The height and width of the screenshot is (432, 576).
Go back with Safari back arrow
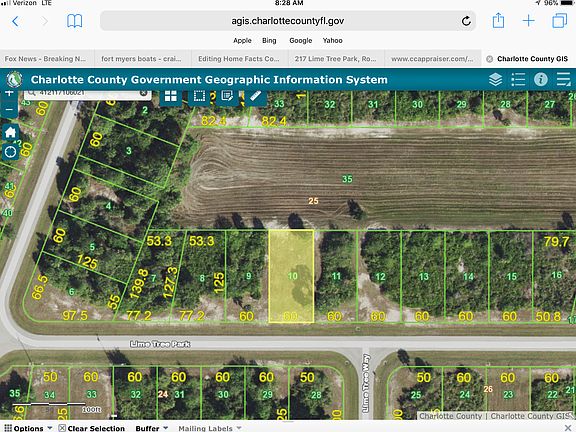click(x=15, y=21)
